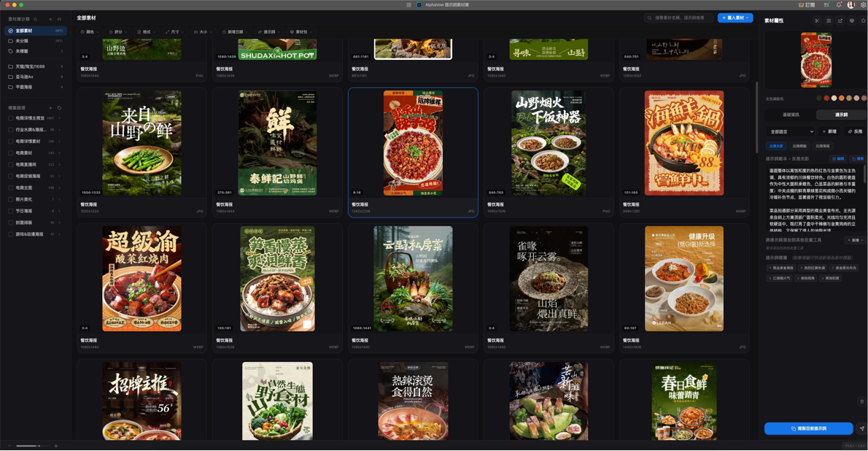Open the notification bell icon

pyautogui.click(x=839, y=4)
